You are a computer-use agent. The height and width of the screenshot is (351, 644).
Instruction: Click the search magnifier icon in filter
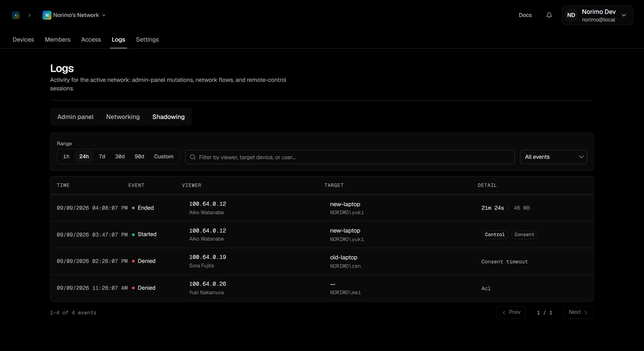[x=193, y=157]
